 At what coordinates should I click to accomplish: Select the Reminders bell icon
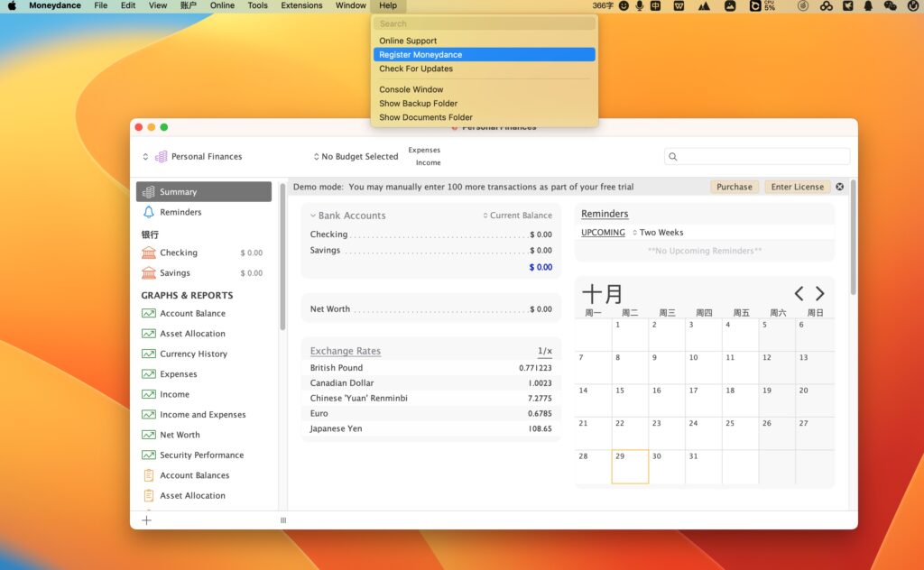pyautogui.click(x=149, y=212)
